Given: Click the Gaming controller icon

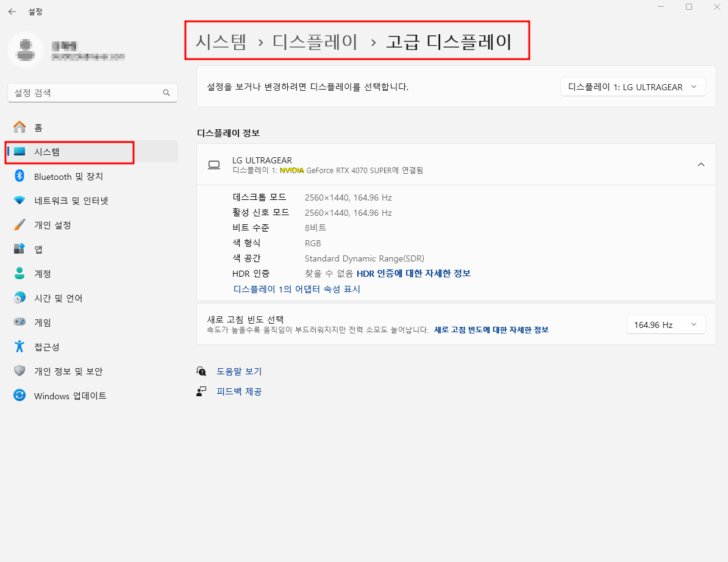Looking at the screenshot, I should tap(20, 322).
